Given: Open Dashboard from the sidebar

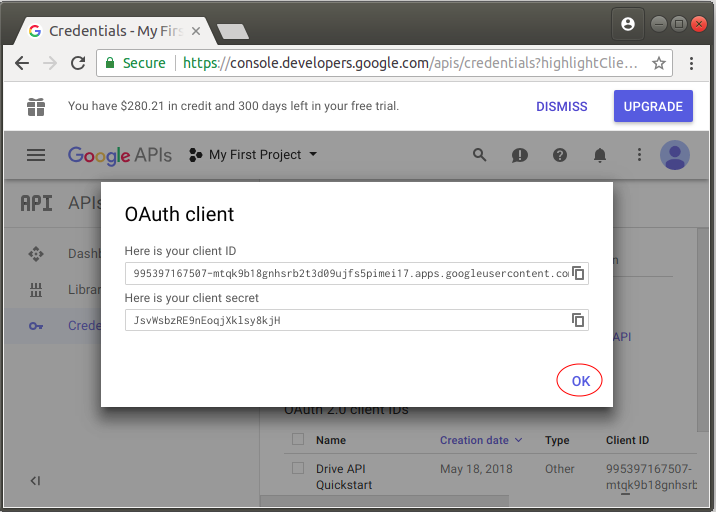Looking at the screenshot, I should [x=84, y=253].
